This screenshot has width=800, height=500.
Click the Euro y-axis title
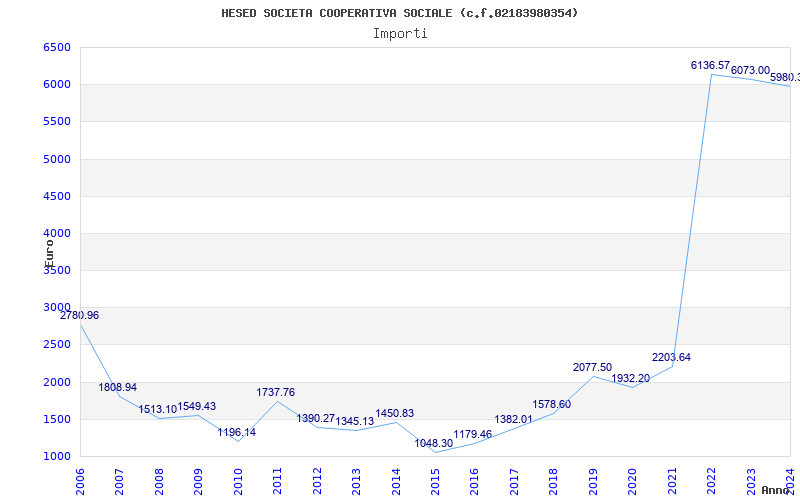click(49, 254)
